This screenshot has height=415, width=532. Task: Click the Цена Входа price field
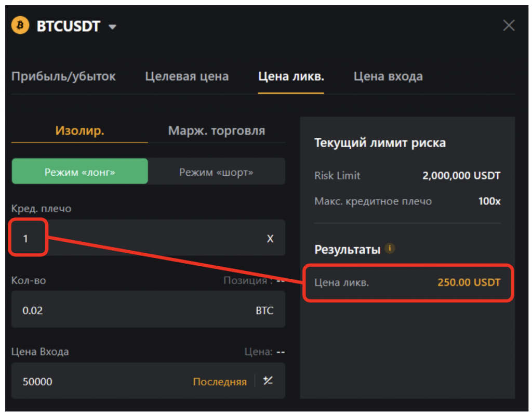pos(148,381)
